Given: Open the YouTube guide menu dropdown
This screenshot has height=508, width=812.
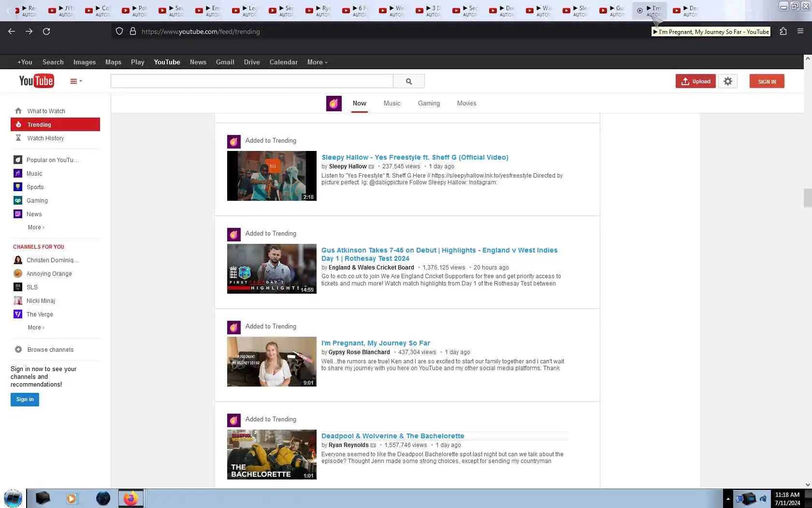Looking at the screenshot, I should coord(76,81).
